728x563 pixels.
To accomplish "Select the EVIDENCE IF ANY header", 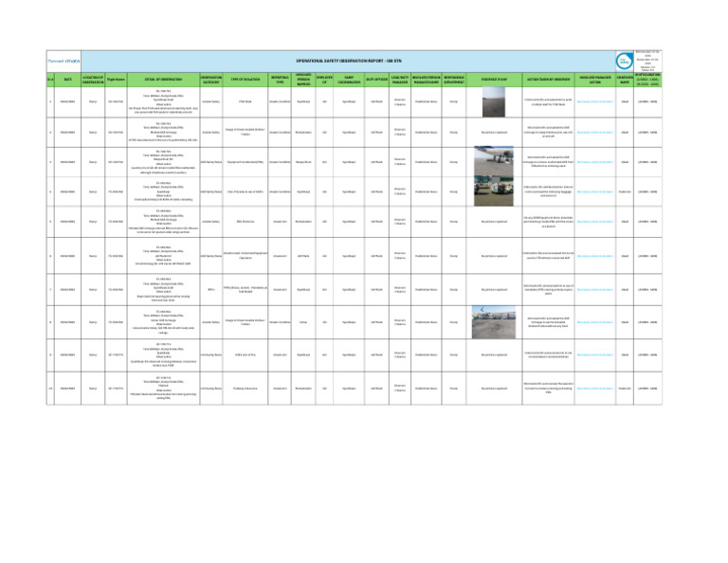I will [x=494, y=80].
